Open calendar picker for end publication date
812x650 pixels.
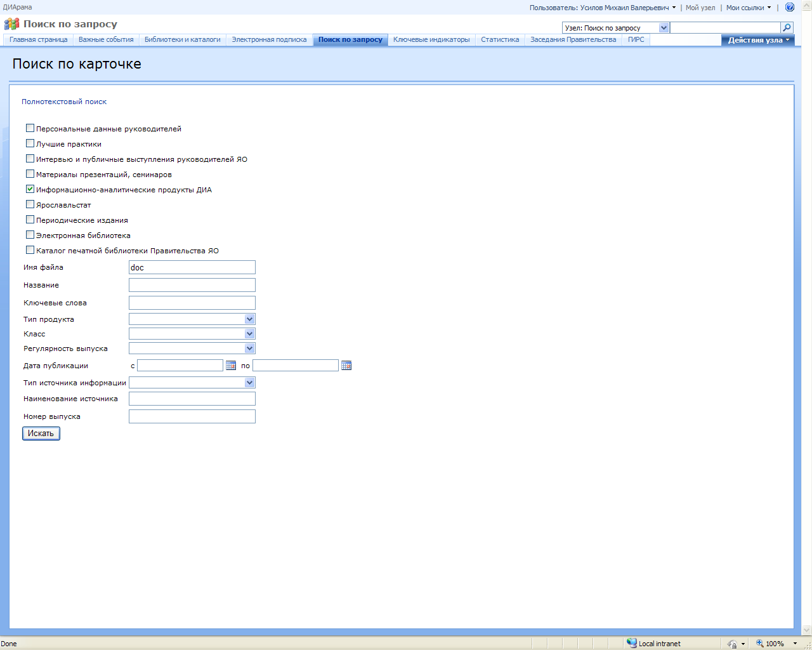(x=346, y=366)
